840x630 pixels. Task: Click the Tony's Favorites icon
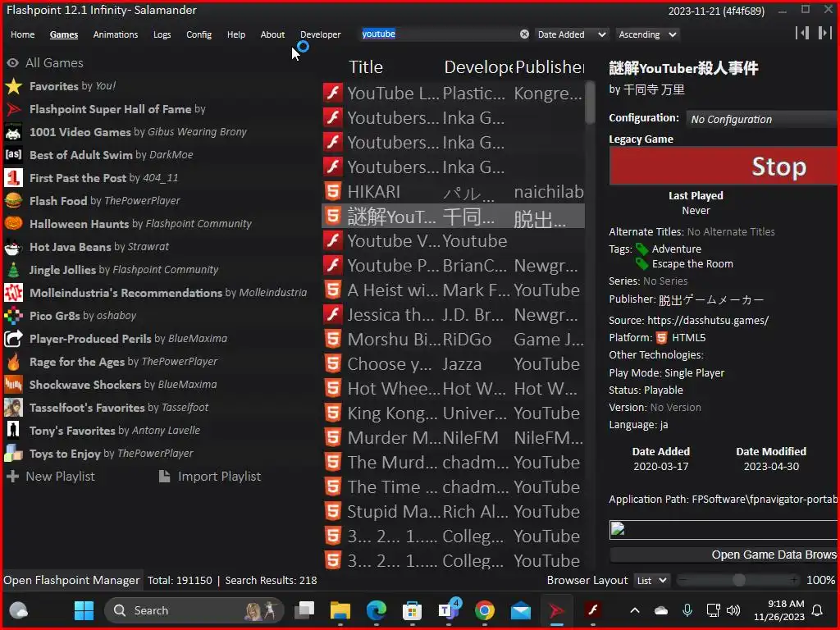[x=13, y=430]
